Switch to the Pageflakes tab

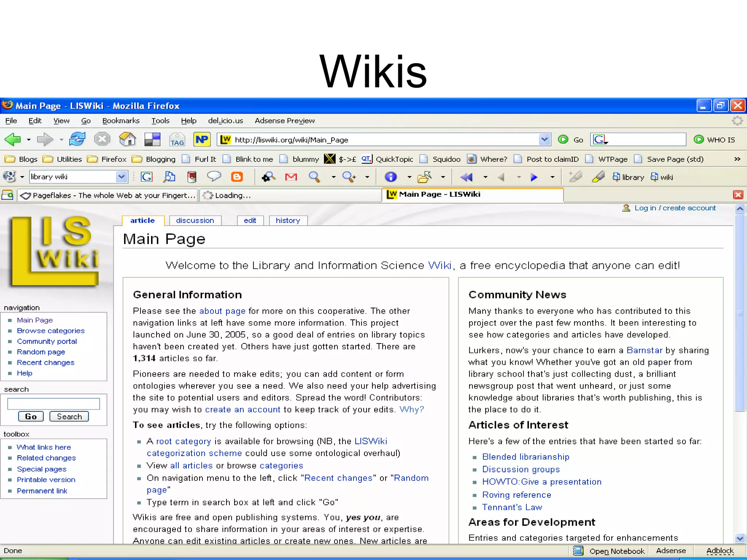(108, 195)
